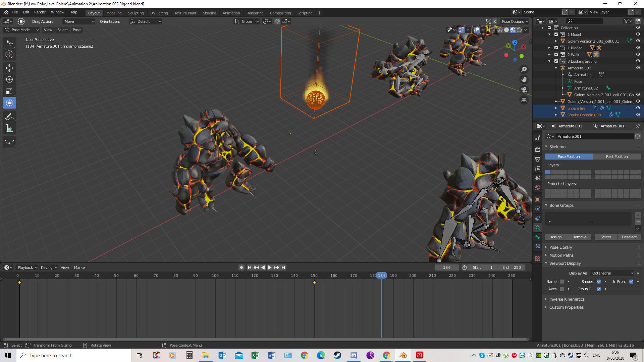Open the Pose Mode dropdown
The image size is (644, 362).
(x=21, y=30)
